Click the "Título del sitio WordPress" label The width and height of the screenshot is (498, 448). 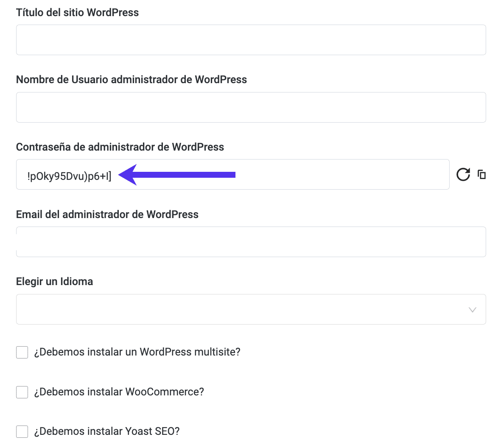77,12
